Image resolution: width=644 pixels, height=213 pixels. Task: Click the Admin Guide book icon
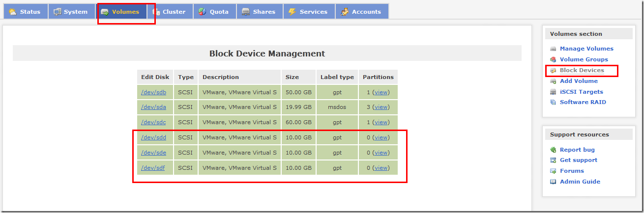pyautogui.click(x=553, y=182)
